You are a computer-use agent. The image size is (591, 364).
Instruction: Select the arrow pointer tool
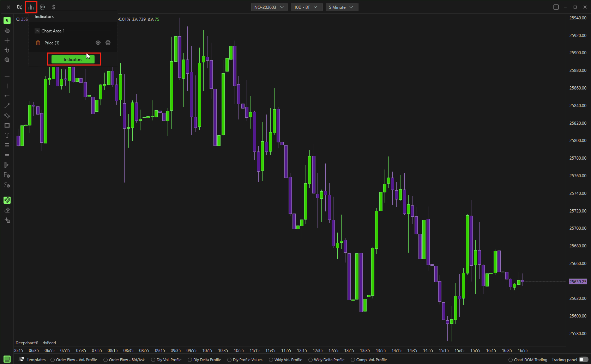(x=7, y=20)
